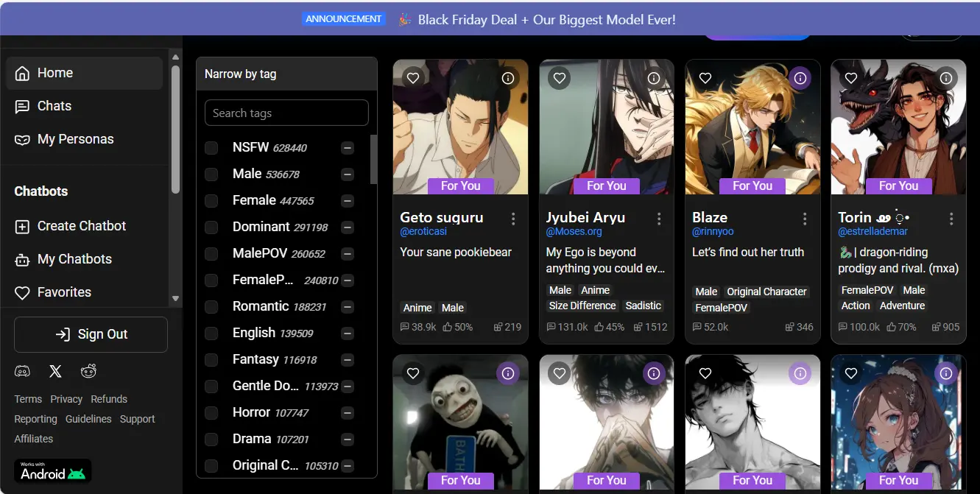Open My Personas in sidebar
The width and height of the screenshot is (980, 494).
pos(75,139)
